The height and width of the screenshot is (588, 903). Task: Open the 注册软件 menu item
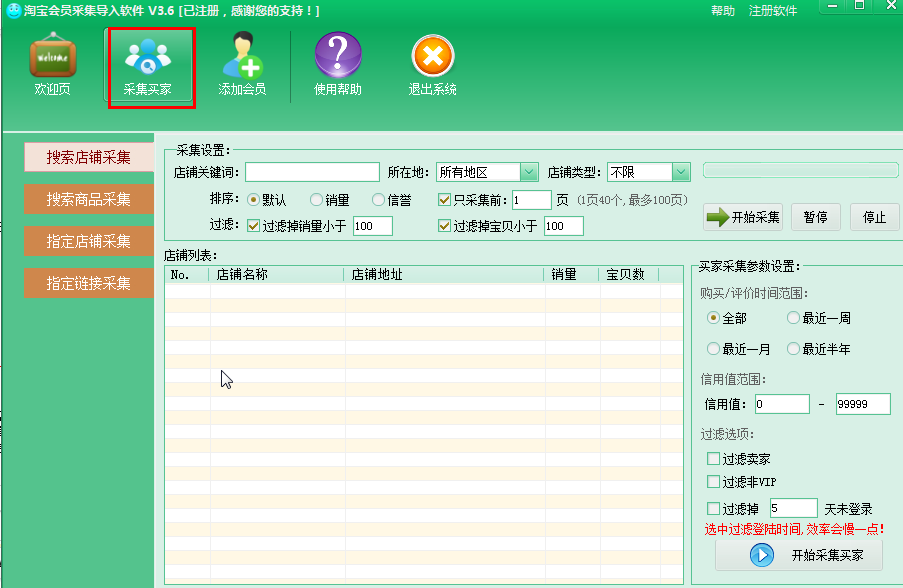click(x=773, y=10)
